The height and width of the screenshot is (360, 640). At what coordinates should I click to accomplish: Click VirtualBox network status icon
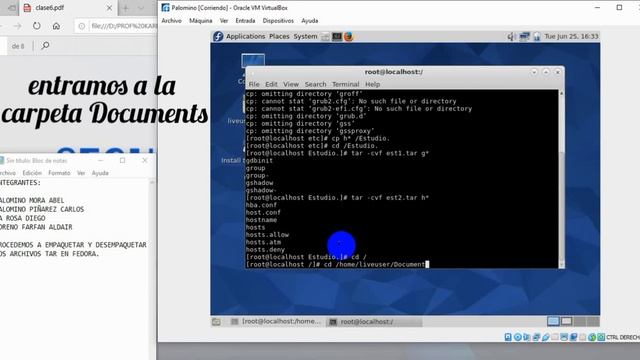tap(537, 337)
